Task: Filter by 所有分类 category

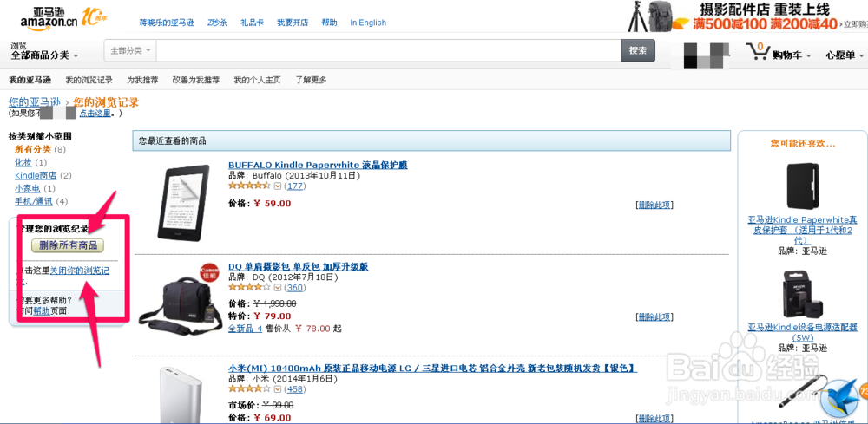Action: click(x=33, y=149)
